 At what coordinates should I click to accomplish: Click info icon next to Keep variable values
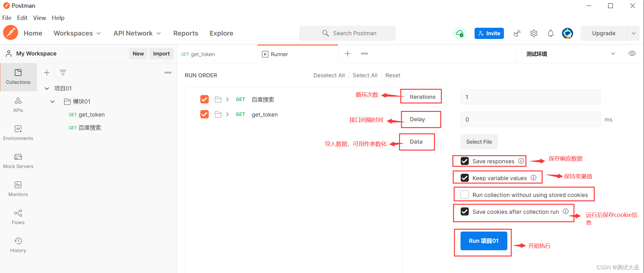(534, 178)
